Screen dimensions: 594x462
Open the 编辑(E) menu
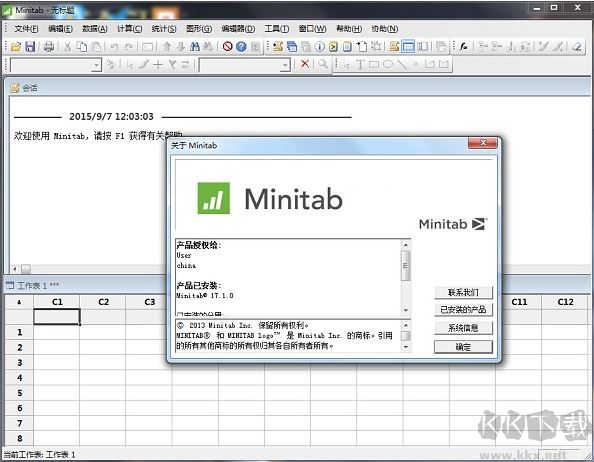point(60,29)
